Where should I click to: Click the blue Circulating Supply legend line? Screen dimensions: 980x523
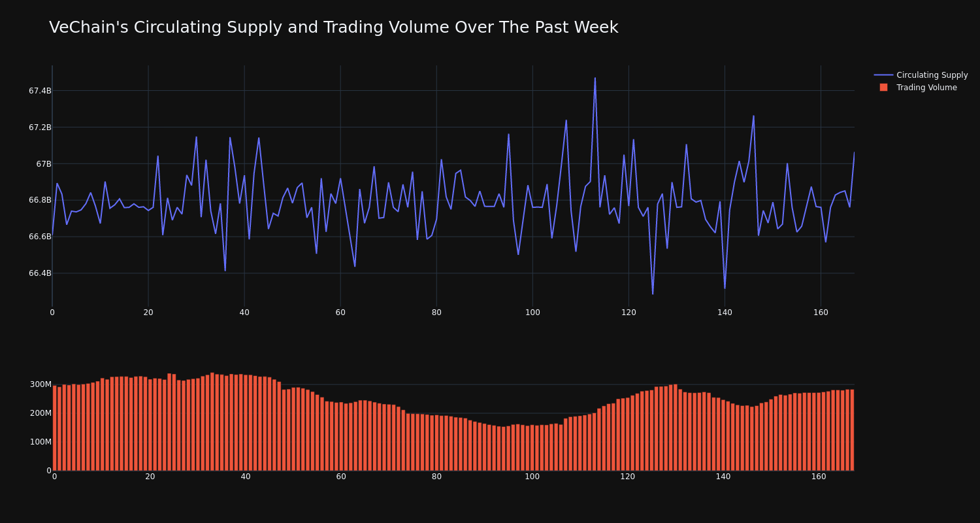click(x=883, y=75)
